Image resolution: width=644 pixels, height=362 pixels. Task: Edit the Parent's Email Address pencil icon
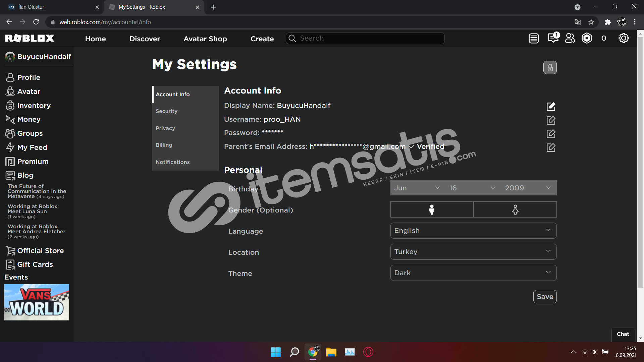(x=551, y=147)
